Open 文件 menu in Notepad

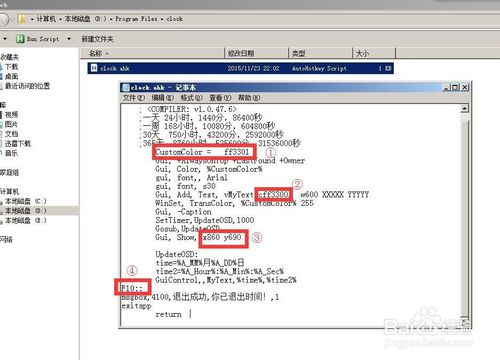click(x=134, y=98)
